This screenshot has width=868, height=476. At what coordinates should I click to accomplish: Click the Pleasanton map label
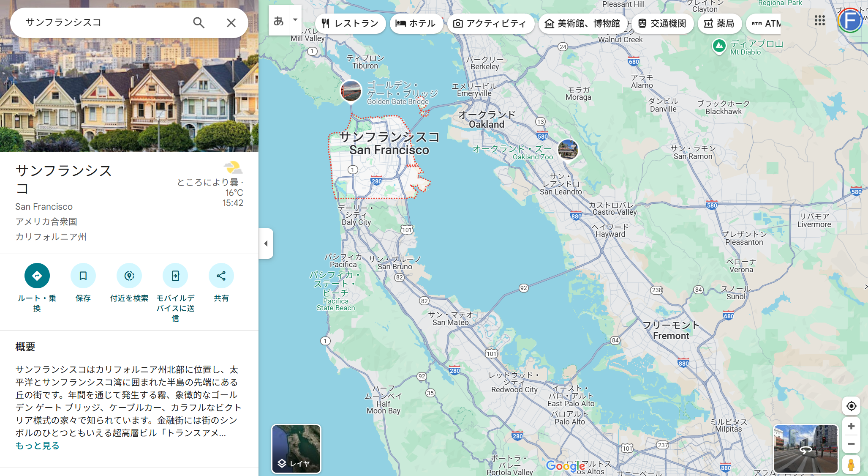click(x=744, y=238)
